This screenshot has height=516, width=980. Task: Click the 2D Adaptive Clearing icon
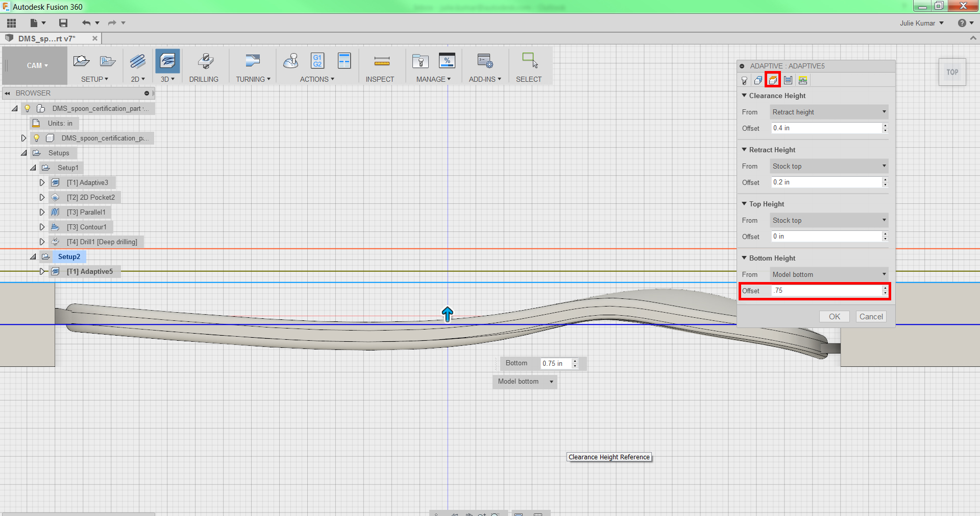(137, 61)
